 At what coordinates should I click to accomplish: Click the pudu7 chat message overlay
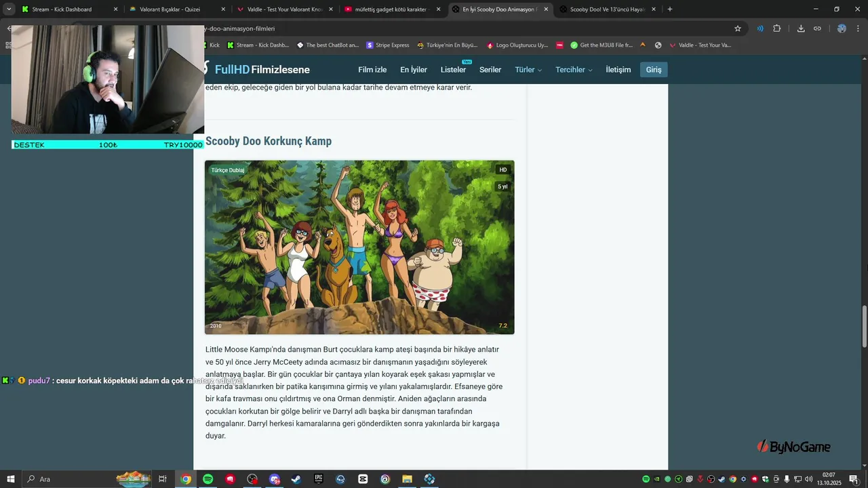pyautogui.click(x=122, y=381)
